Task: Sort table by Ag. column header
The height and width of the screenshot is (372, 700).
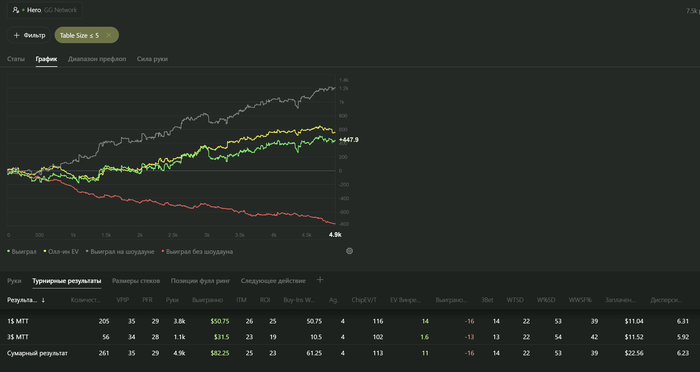Action: click(333, 300)
